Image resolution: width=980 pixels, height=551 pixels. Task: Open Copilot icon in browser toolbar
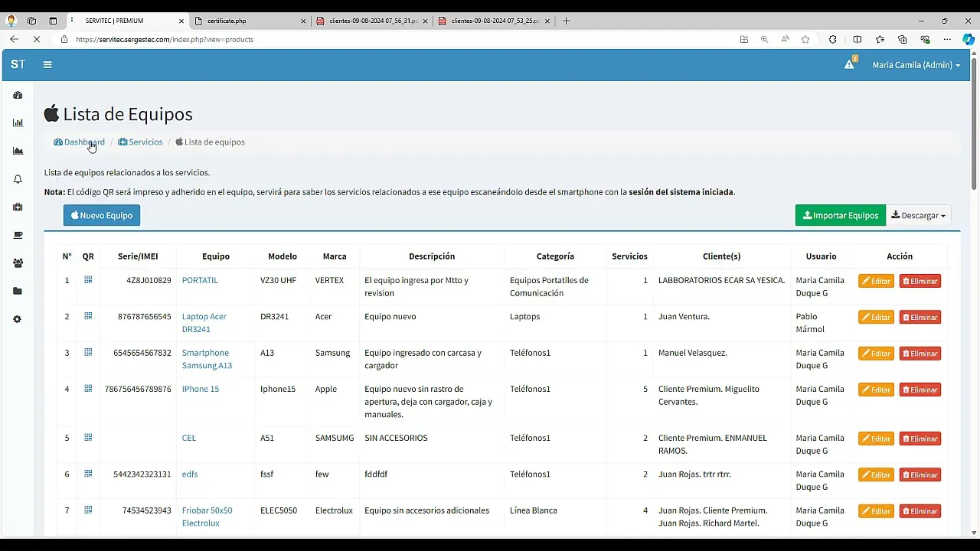[969, 39]
